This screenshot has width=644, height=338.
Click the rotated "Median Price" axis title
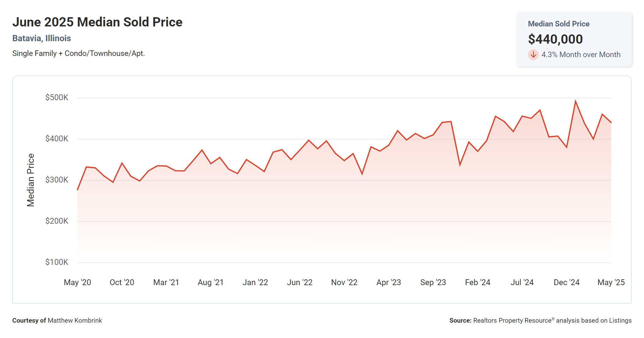(x=30, y=180)
